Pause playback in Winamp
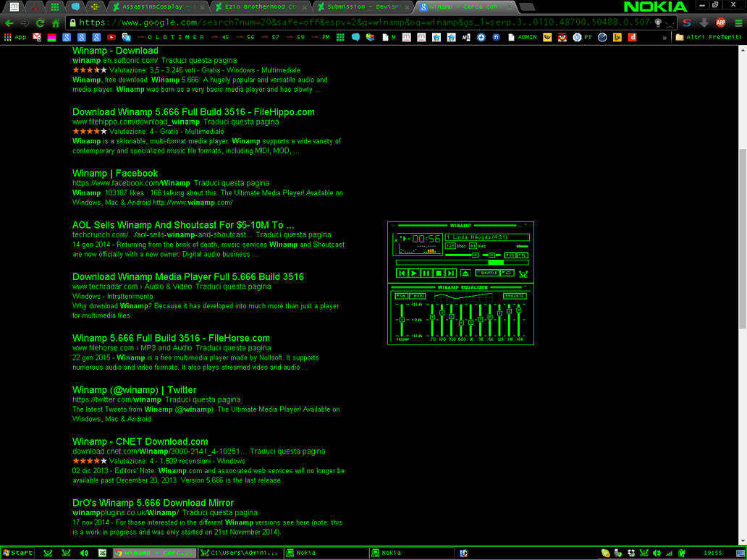 (426, 273)
